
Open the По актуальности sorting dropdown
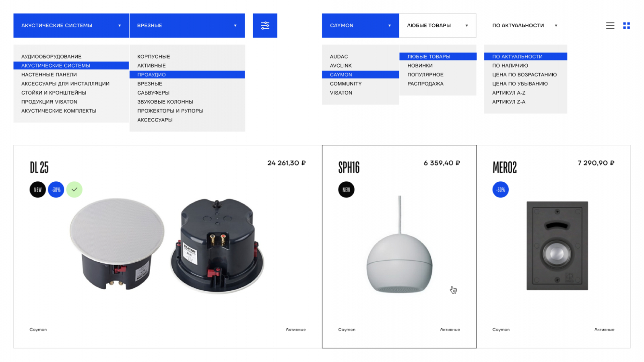pos(525,25)
